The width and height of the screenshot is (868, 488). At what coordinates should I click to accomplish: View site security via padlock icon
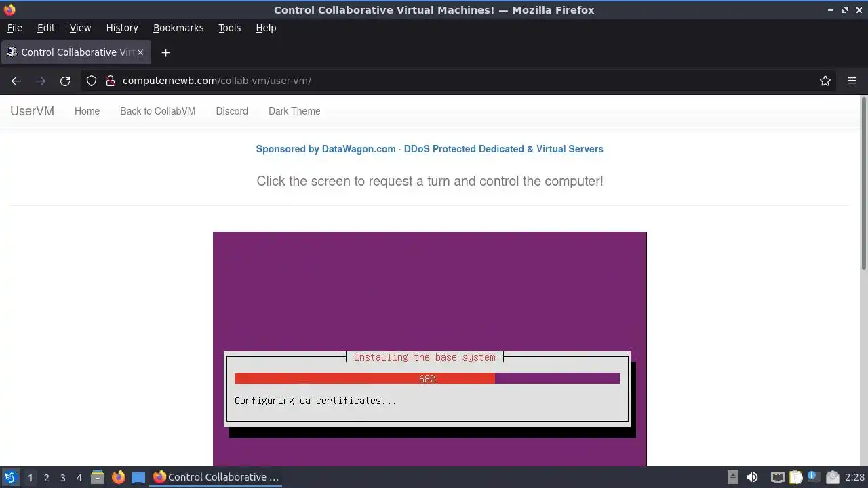110,81
